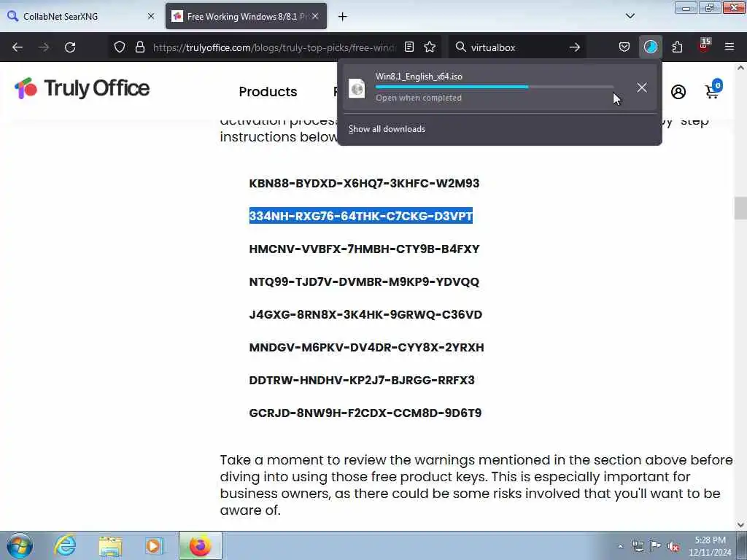Click the virtualbox search field
This screenshot has width=747, height=560.
click(516, 47)
